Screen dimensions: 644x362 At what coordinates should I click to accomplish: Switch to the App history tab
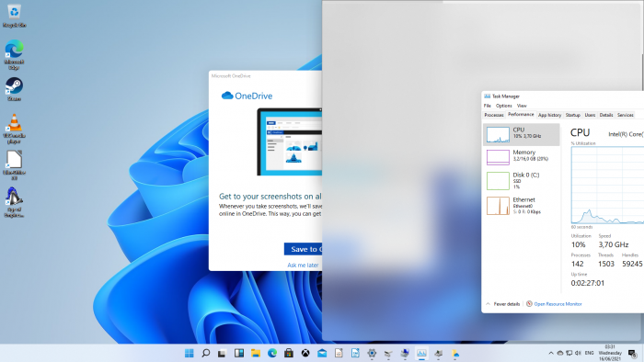[x=549, y=115]
